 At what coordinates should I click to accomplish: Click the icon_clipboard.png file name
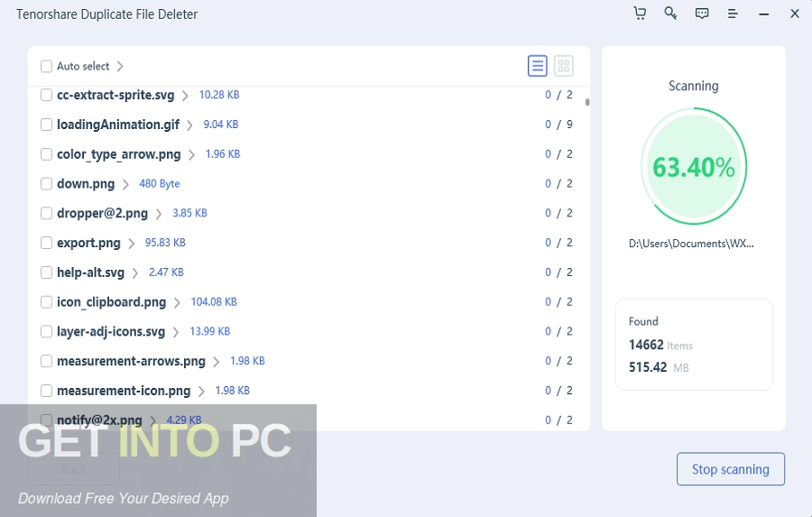[111, 302]
